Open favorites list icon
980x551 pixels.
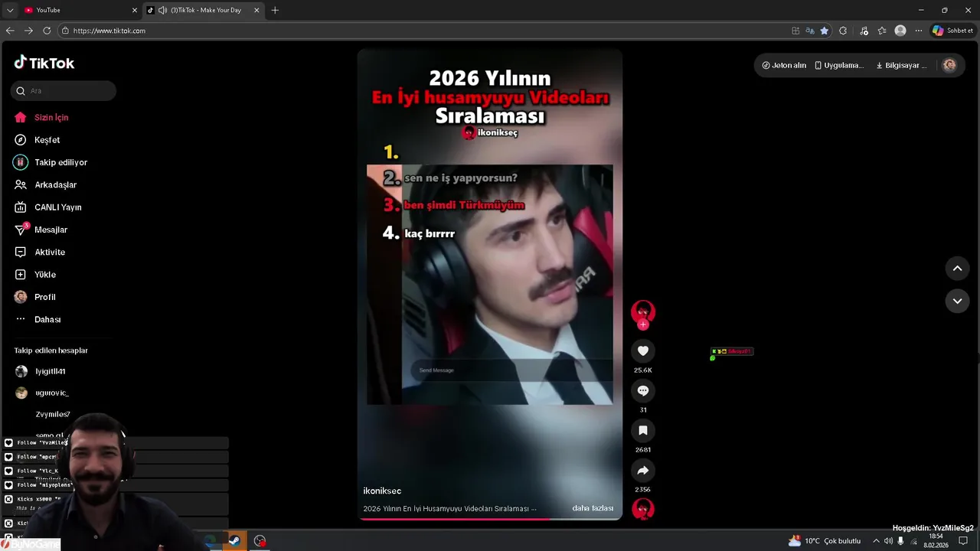click(882, 31)
